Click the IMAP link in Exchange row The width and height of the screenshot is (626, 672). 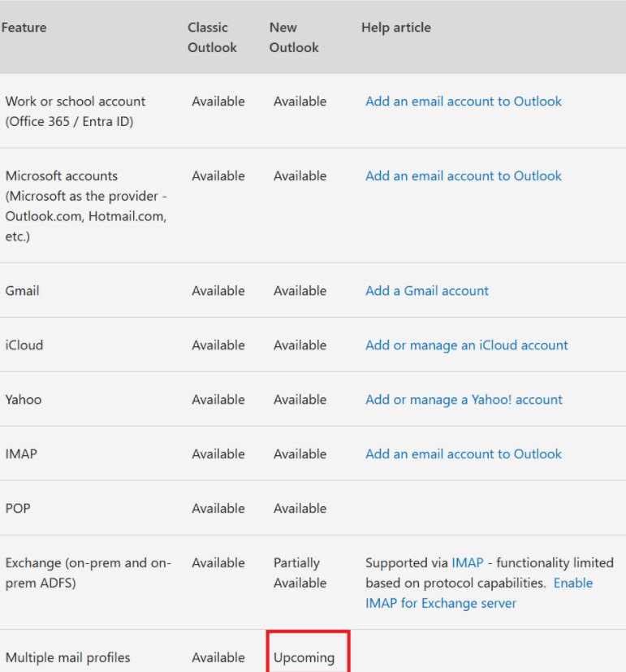click(x=468, y=563)
